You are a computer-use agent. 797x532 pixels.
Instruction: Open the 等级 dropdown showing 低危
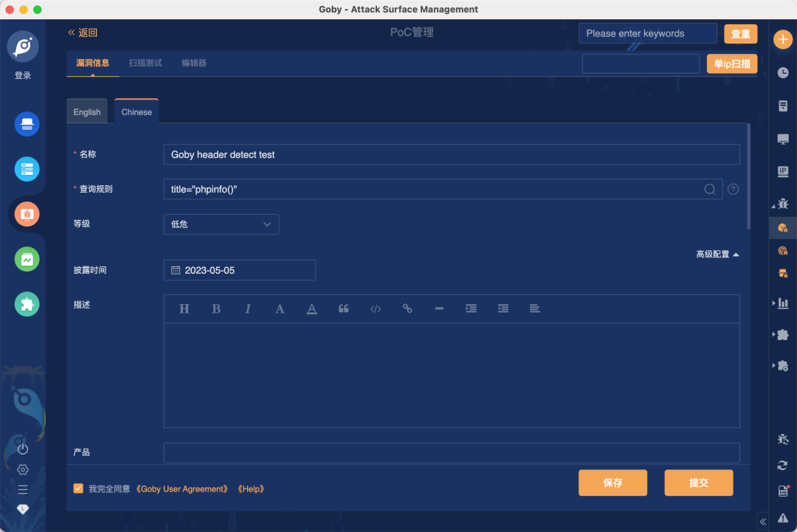(x=221, y=224)
